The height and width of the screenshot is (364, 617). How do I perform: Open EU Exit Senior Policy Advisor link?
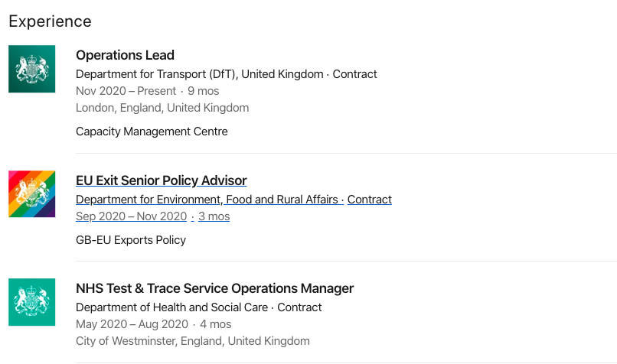point(162,180)
